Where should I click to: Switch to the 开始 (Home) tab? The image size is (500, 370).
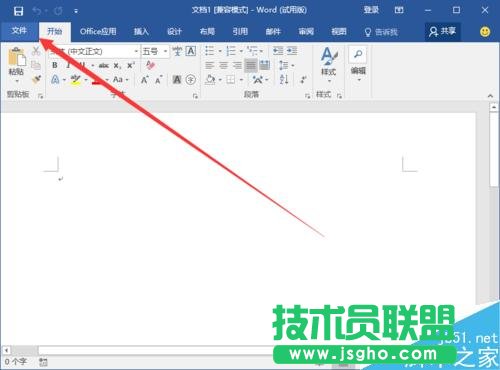click(x=54, y=31)
